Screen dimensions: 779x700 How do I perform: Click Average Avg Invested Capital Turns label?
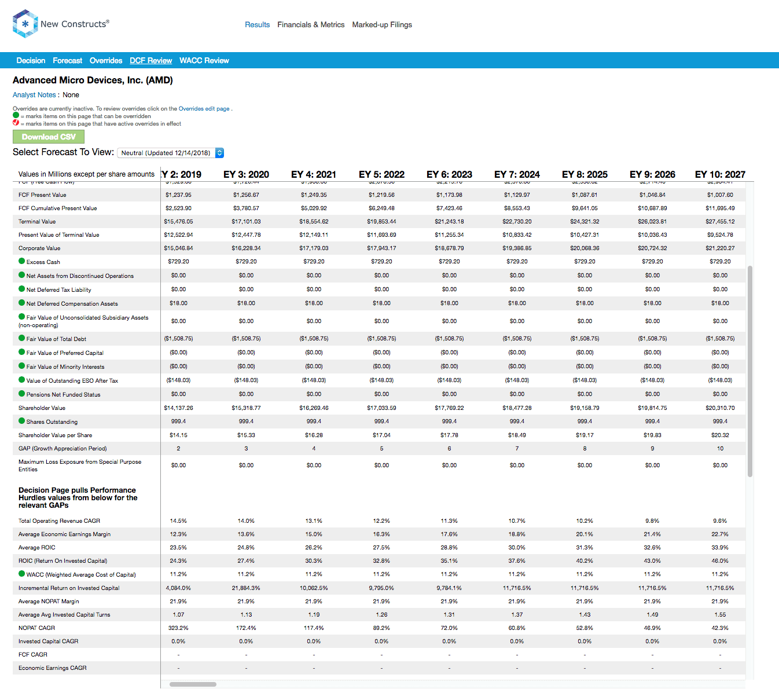(64, 615)
